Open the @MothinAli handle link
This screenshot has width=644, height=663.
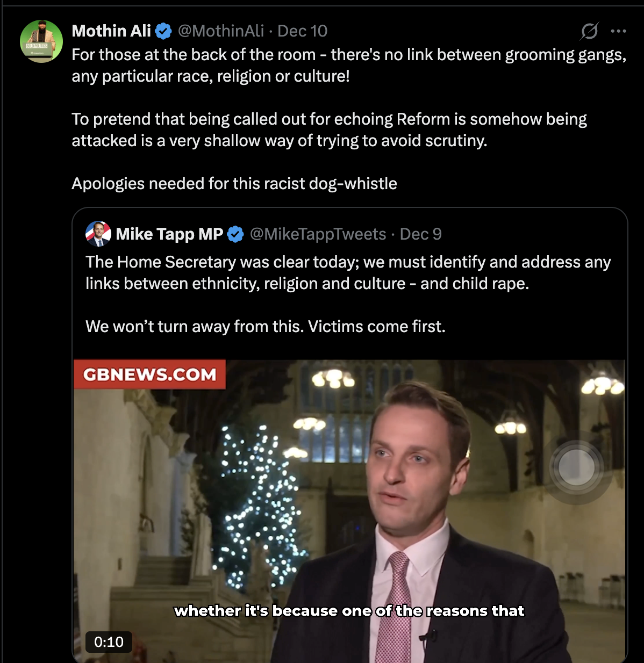(220, 31)
